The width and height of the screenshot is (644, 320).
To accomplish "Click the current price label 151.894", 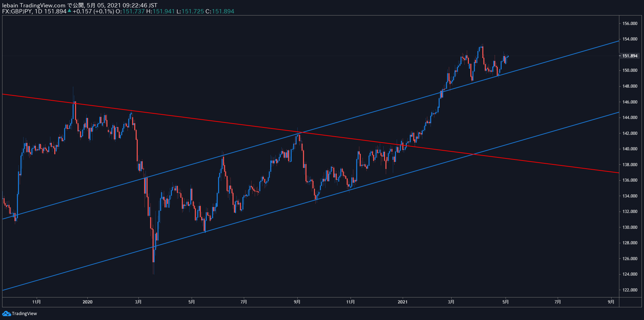I will 630,56.
